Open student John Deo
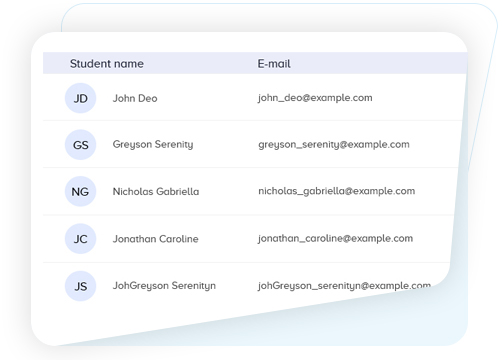 coord(135,98)
